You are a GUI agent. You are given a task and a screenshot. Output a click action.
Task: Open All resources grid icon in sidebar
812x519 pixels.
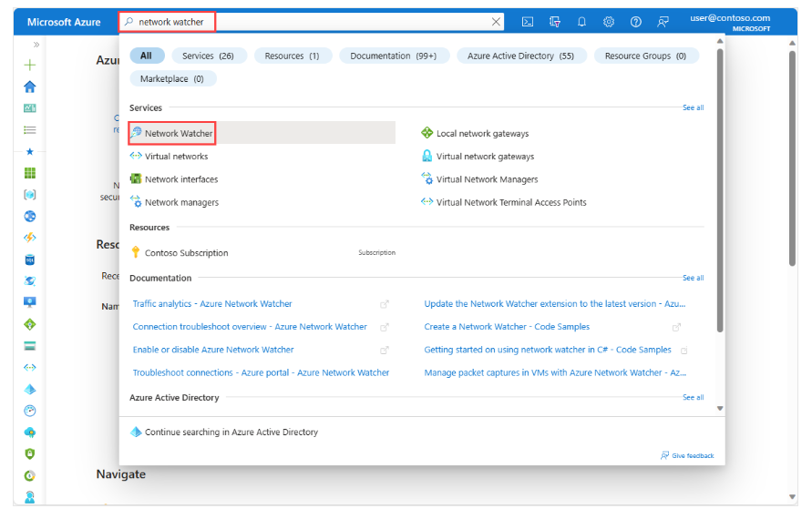tap(30, 173)
